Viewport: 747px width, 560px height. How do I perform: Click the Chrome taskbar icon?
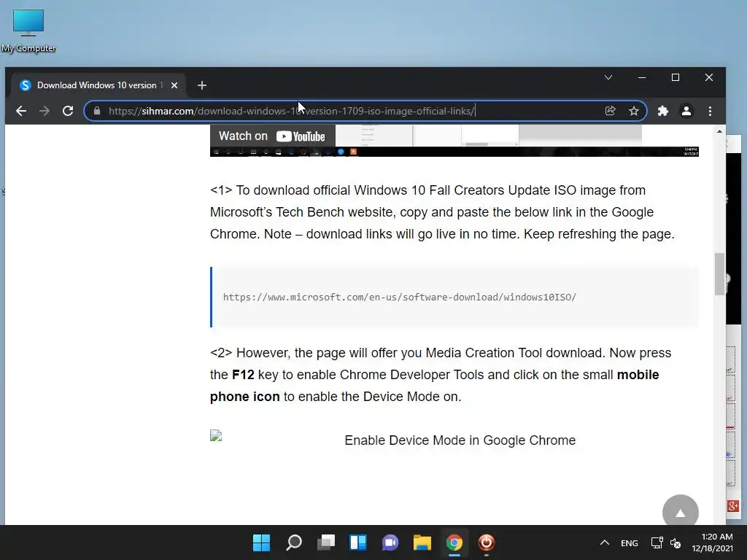[454, 542]
